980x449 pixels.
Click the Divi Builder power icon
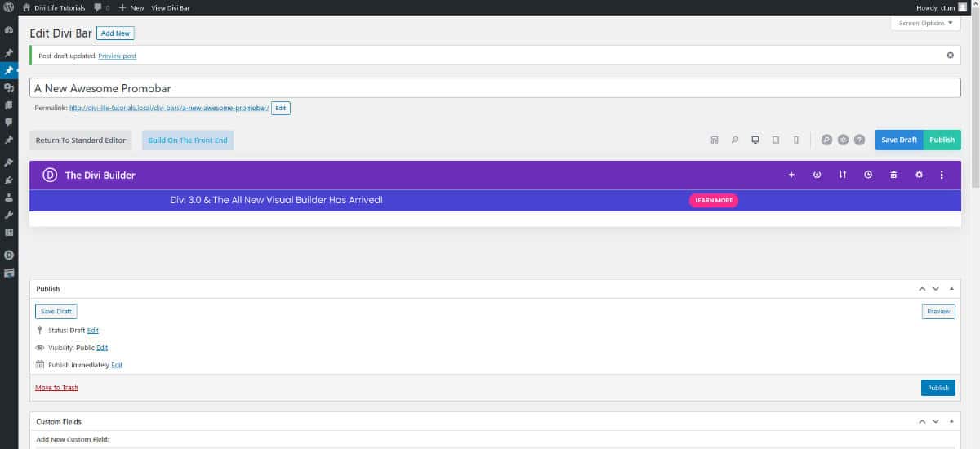click(817, 175)
